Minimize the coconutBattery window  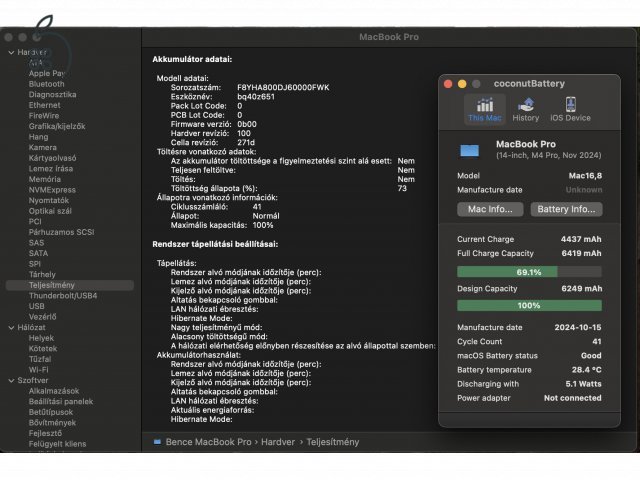point(462,84)
